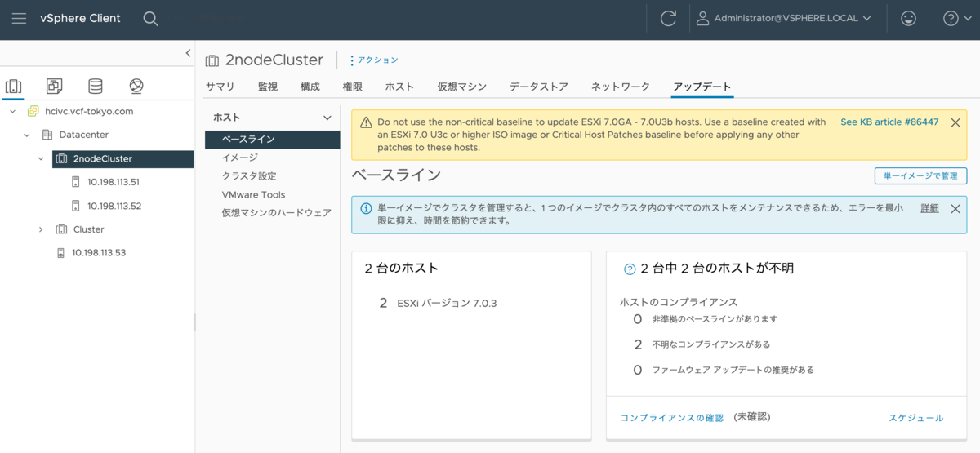Click the Datacenter icon in tree
The width and height of the screenshot is (980, 453).
tap(47, 135)
